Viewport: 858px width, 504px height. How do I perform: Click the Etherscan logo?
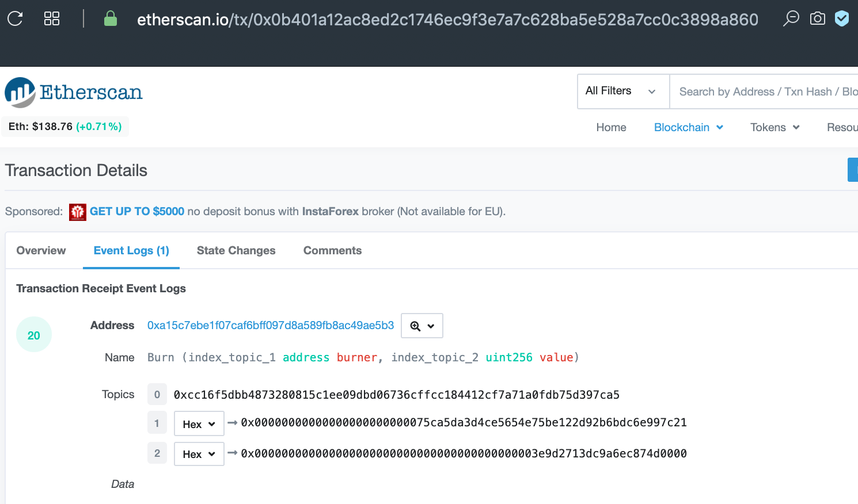click(74, 92)
